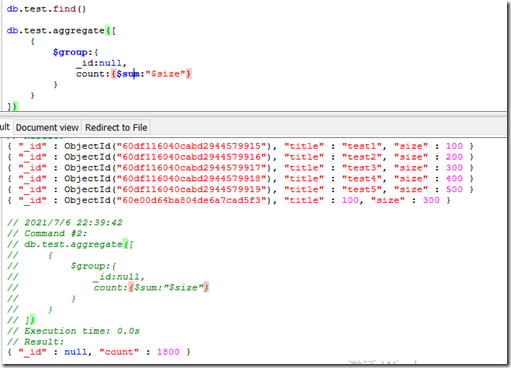
Task: Click the "test4" title value
Action: pos(362,178)
